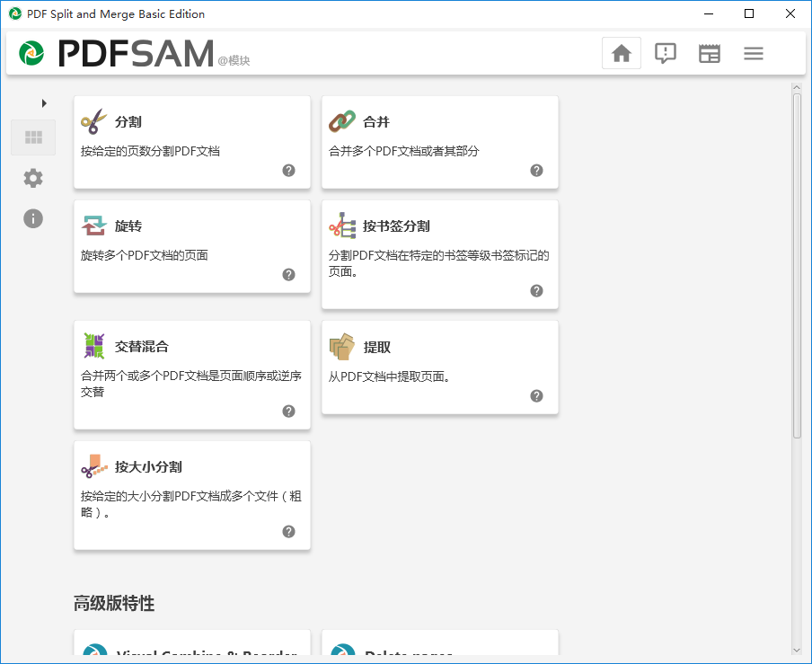This screenshot has width=812, height=664.
Task: Maximize the PDFSAM window
Action: point(749,14)
